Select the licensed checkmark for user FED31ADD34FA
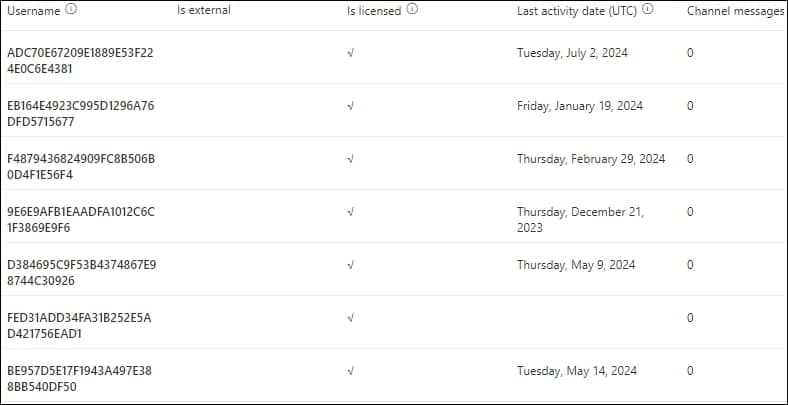This screenshot has width=788, height=405. 350,318
